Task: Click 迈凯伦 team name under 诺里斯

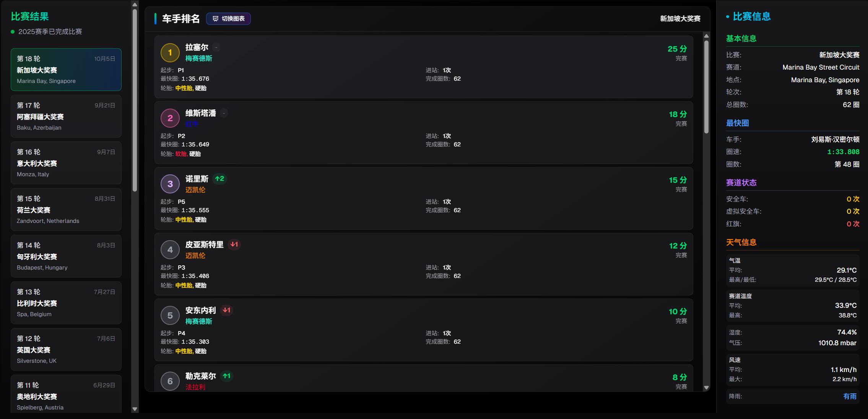Action: (x=195, y=190)
